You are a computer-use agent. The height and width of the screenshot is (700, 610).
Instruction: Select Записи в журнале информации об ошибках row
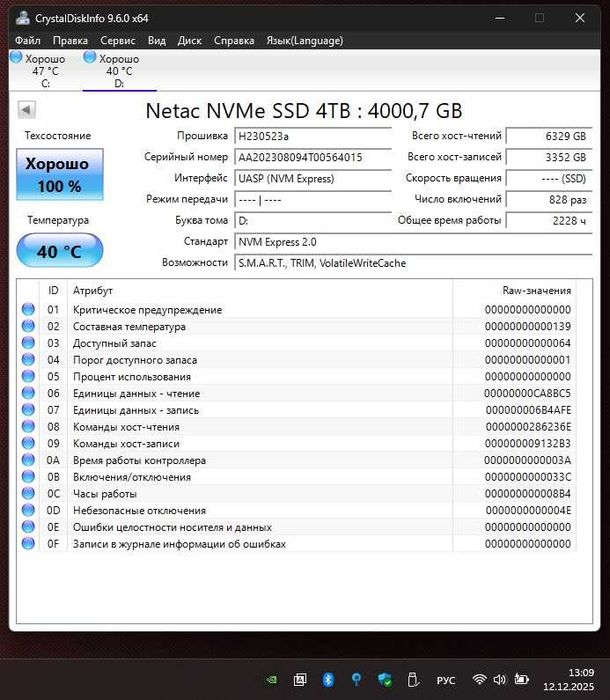click(297, 544)
